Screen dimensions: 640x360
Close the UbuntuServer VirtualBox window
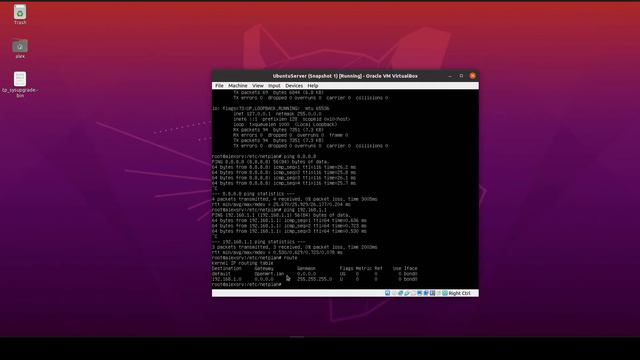pyautogui.click(x=473, y=76)
